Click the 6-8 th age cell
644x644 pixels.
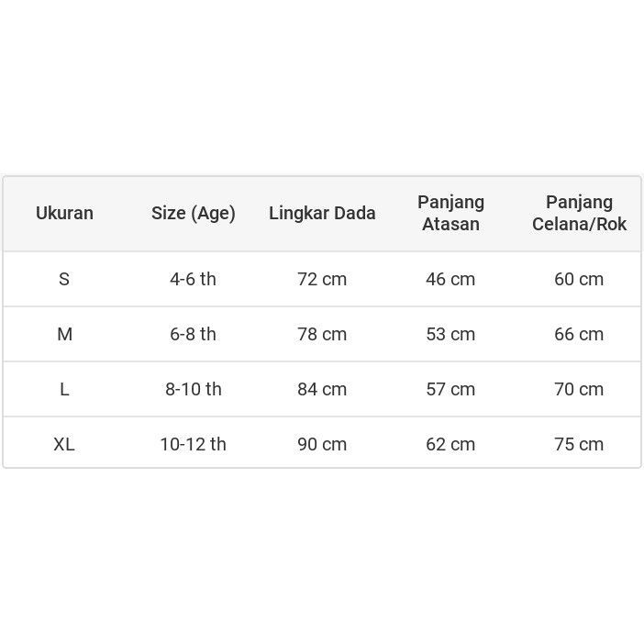(194, 334)
